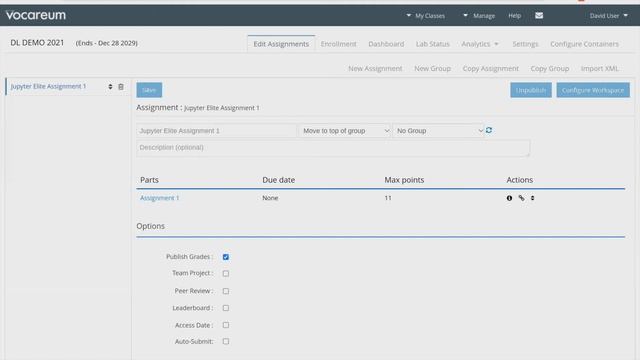Click the New Group link
The width and height of the screenshot is (640, 360).
click(x=433, y=69)
